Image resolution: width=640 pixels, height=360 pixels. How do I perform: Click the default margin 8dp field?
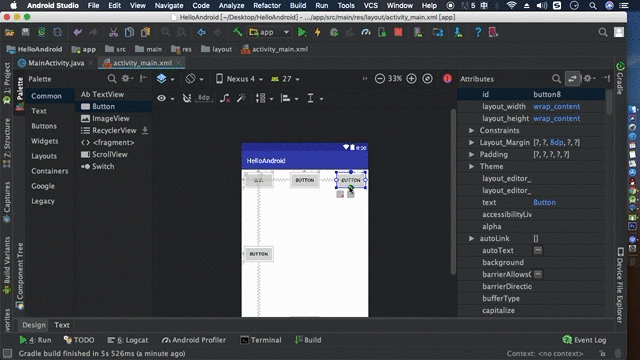pos(204,98)
